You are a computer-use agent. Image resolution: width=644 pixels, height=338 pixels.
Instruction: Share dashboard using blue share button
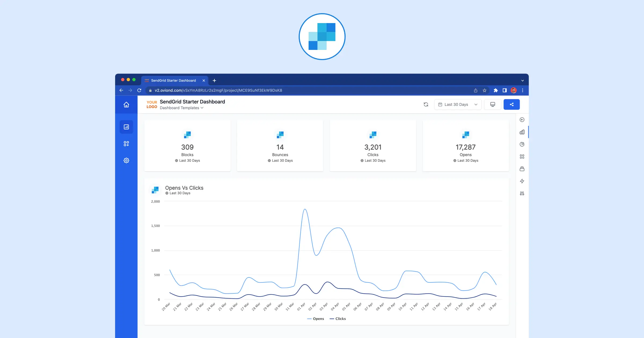512,104
